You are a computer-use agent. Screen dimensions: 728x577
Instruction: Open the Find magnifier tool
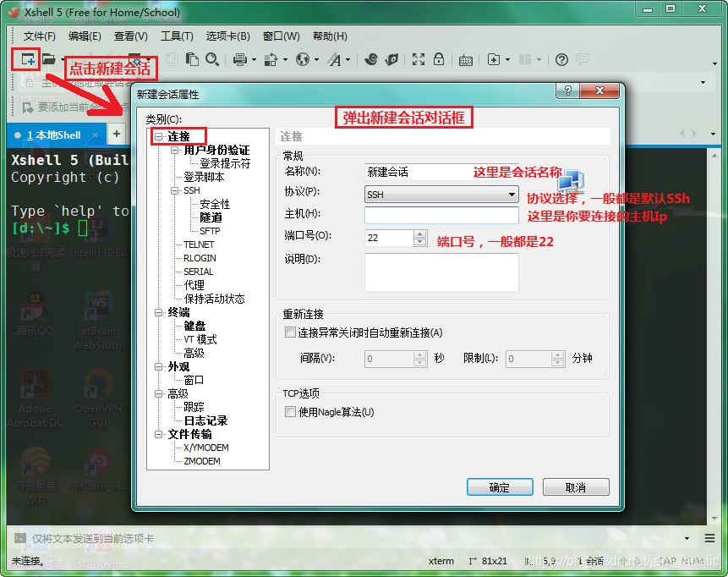tap(212, 59)
